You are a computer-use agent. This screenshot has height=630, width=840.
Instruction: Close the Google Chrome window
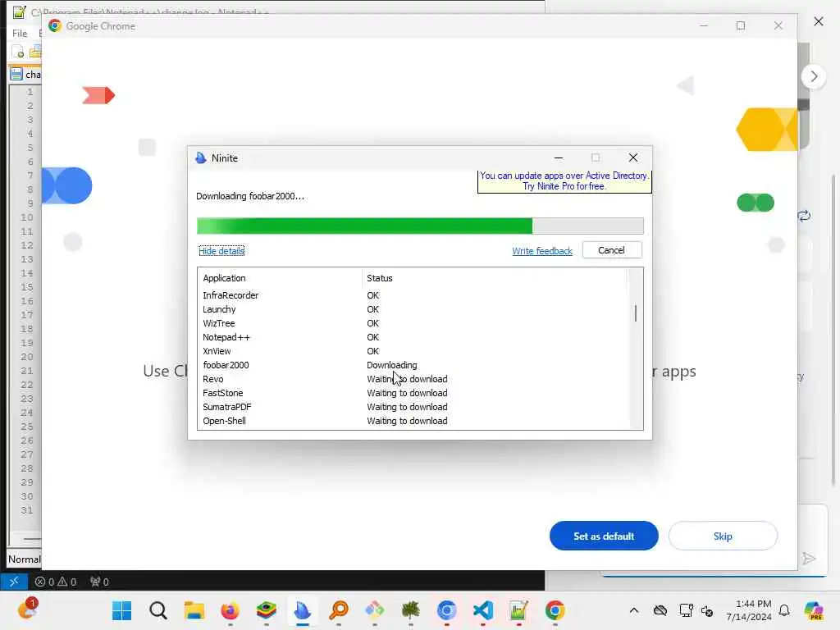(x=778, y=25)
